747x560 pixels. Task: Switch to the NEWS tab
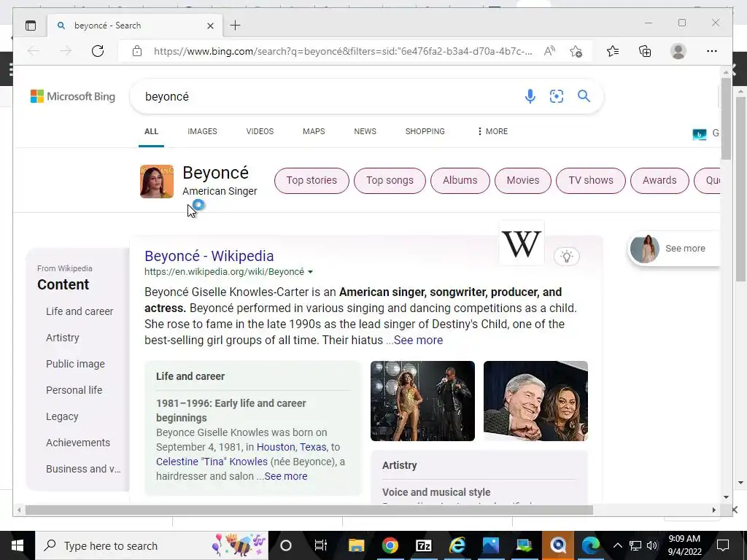click(365, 131)
